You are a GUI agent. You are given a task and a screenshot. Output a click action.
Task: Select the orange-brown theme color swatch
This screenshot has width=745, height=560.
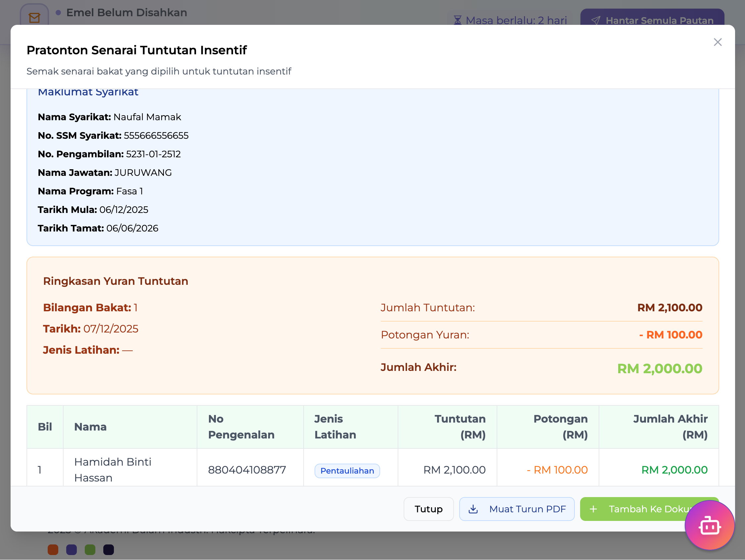(x=53, y=549)
